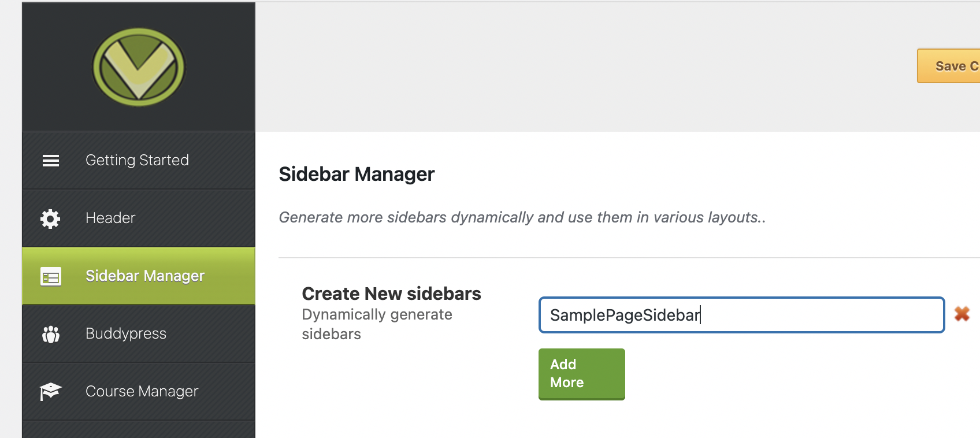Select the Sidebar Manager menu label
This screenshot has width=980, height=438.
pos(145,276)
